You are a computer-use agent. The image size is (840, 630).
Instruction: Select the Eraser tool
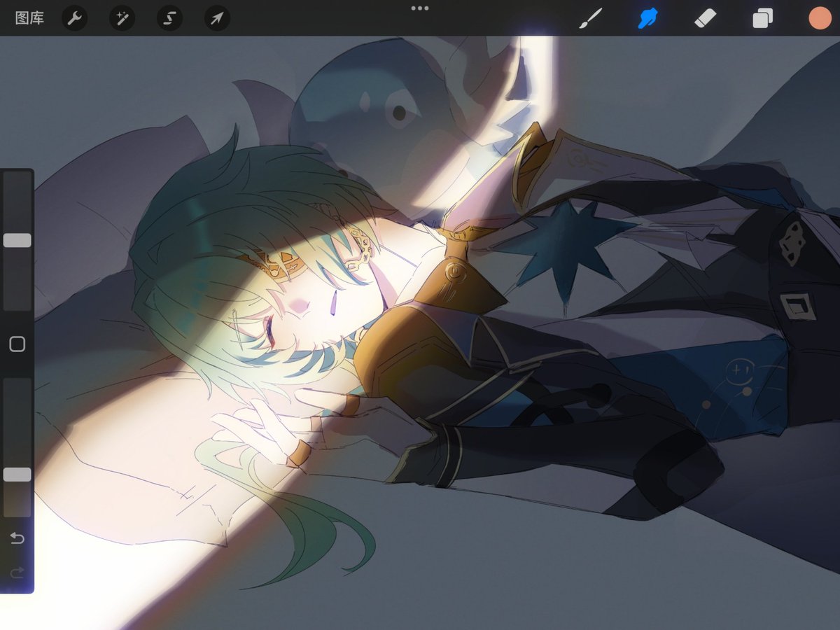pos(706,18)
